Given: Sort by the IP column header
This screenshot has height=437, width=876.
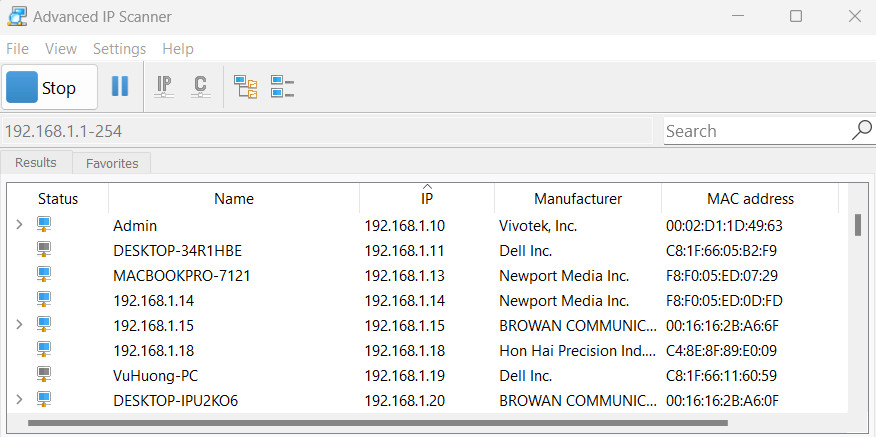Looking at the screenshot, I should (x=427, y=198).
